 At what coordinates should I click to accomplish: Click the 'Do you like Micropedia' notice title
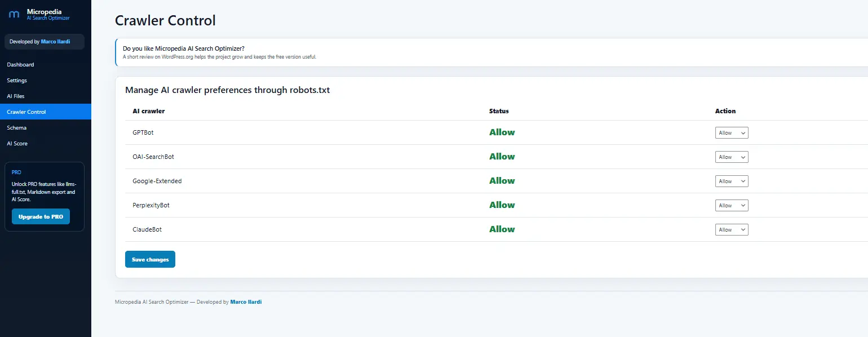coord(184,48)
